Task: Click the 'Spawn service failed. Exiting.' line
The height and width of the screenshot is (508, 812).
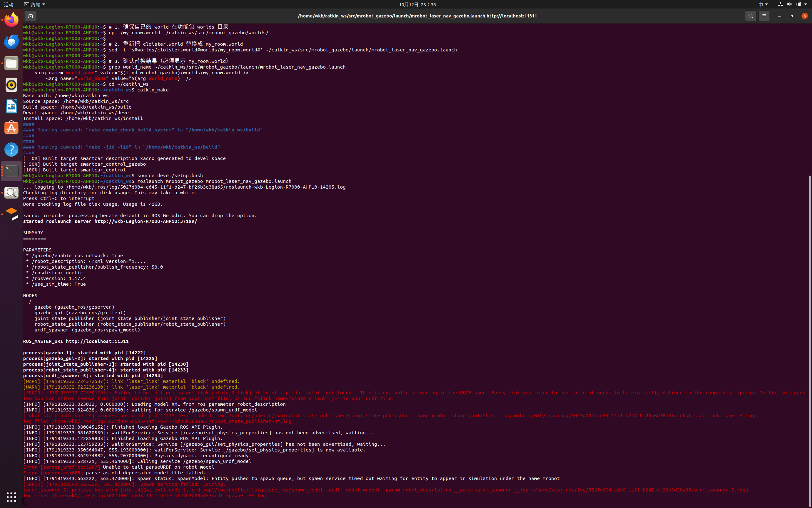Action: point(124,484)
